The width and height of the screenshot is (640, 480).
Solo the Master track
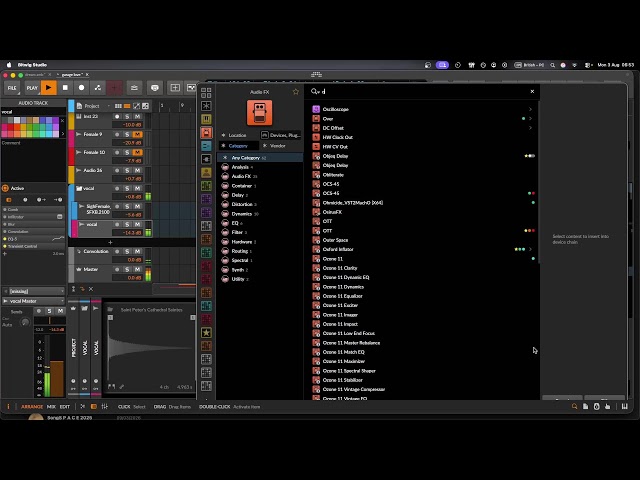(127, 269)
